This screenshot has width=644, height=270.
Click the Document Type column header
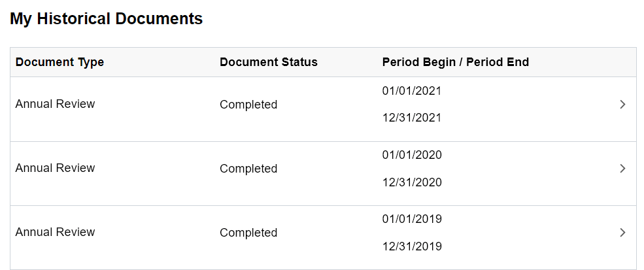click(x=59, y=62)
